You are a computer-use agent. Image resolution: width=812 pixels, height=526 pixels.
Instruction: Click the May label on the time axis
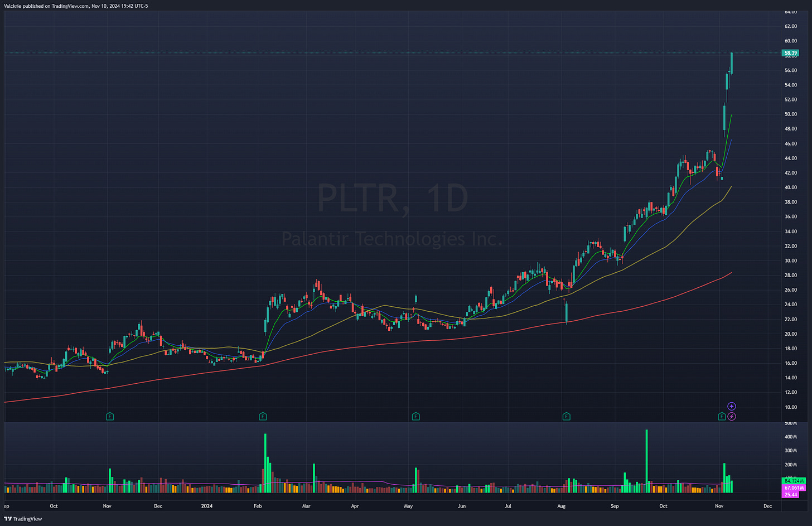pyautogui.click(x=408, y=506)
